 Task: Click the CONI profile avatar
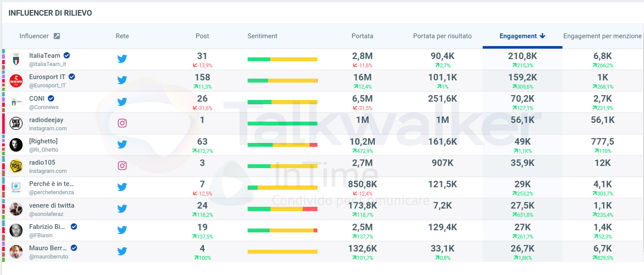[x=16, y=102]
